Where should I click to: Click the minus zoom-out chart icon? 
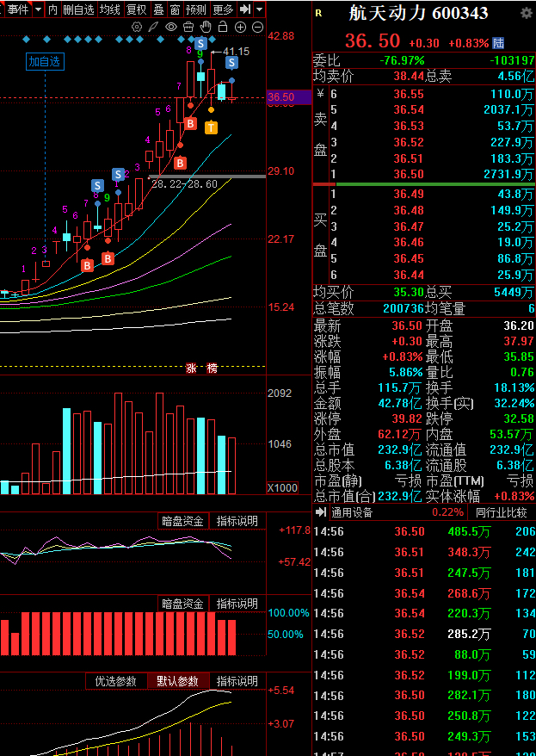(x=258, y=27)
